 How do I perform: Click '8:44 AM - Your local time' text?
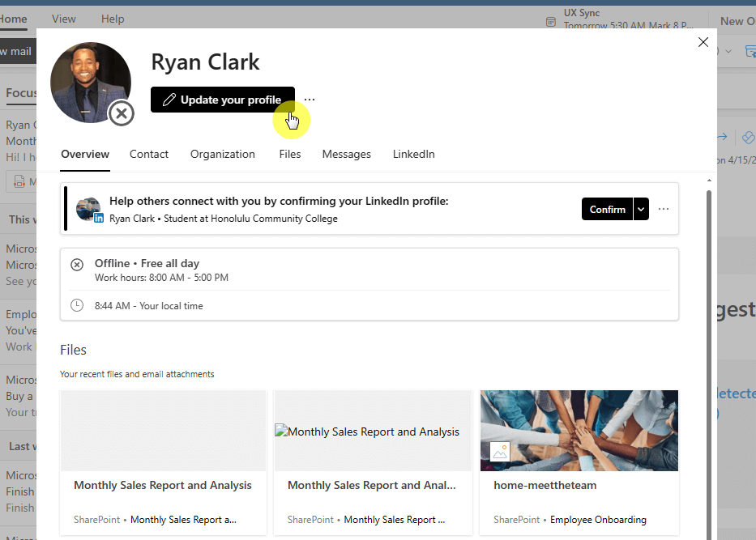(x=148, y=306)
